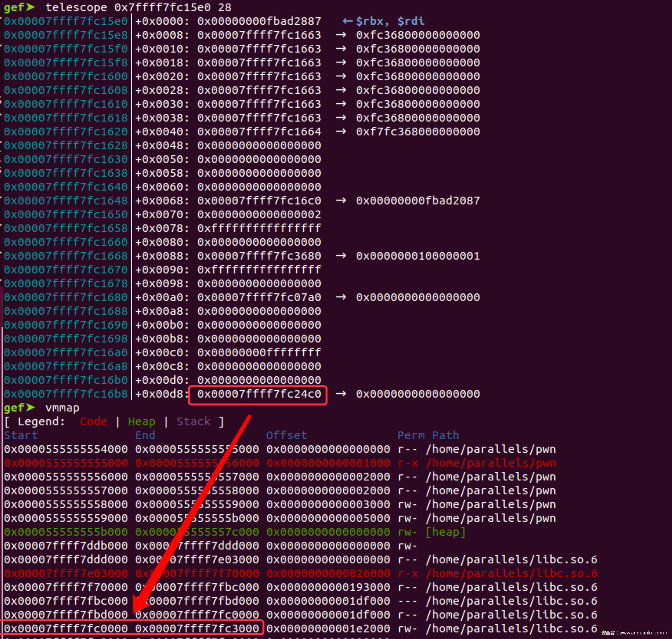Click the red Code legend label
672x639 pixels.
(x=93, y=422)
